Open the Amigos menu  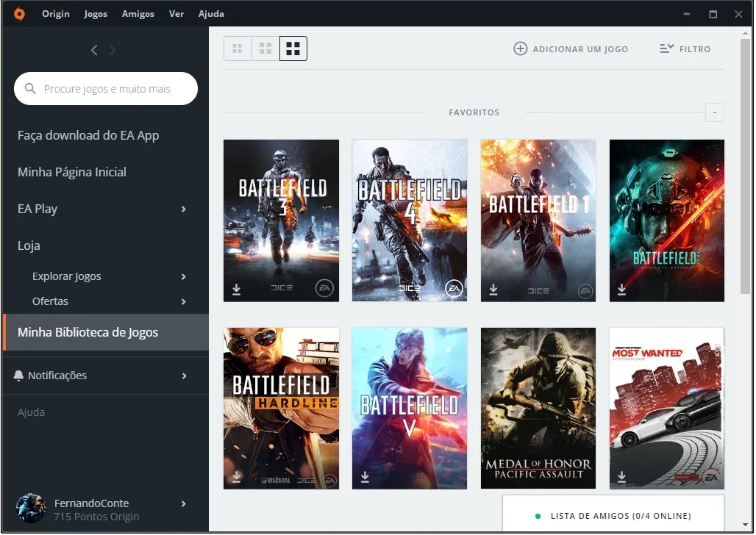(138, 13)
